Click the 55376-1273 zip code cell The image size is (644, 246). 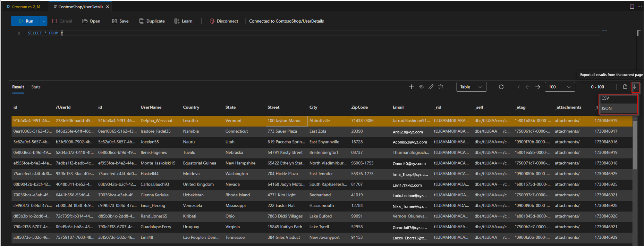coord(362,174)
